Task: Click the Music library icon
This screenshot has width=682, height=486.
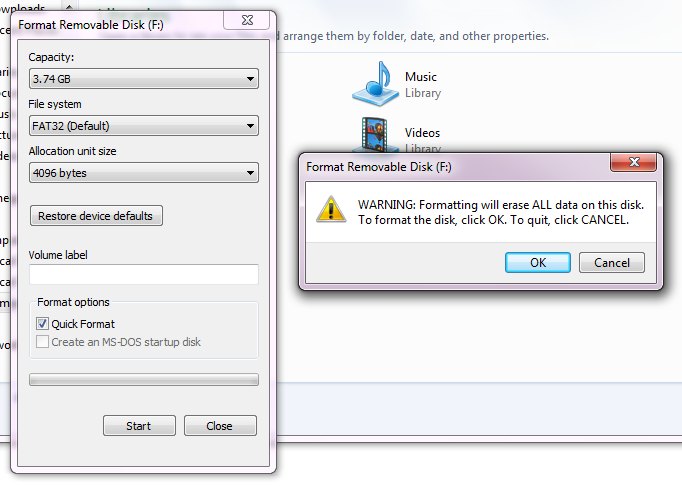Action: click(375, 84)
